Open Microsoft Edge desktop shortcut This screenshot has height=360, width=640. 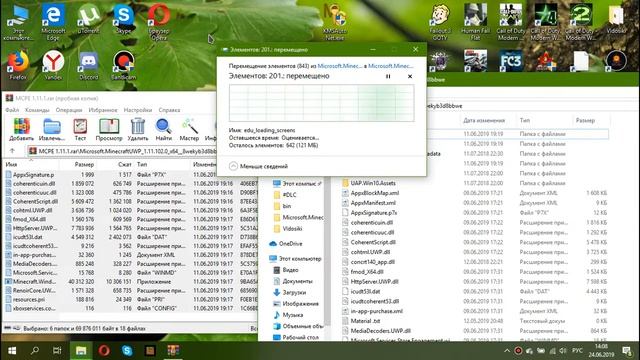pyautogui.click(x=53, y=22)
